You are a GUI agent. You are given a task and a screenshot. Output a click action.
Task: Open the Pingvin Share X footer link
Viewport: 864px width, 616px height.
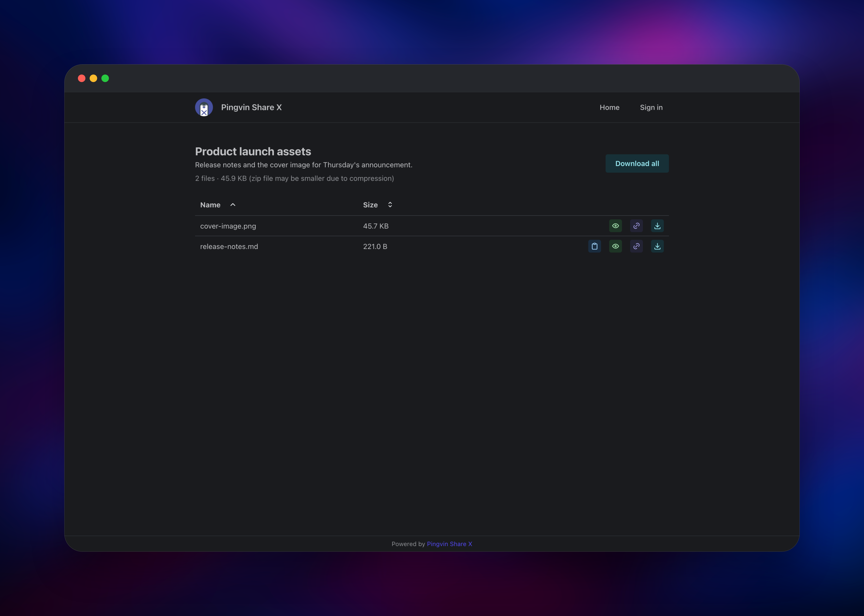(x=450, y=544)
